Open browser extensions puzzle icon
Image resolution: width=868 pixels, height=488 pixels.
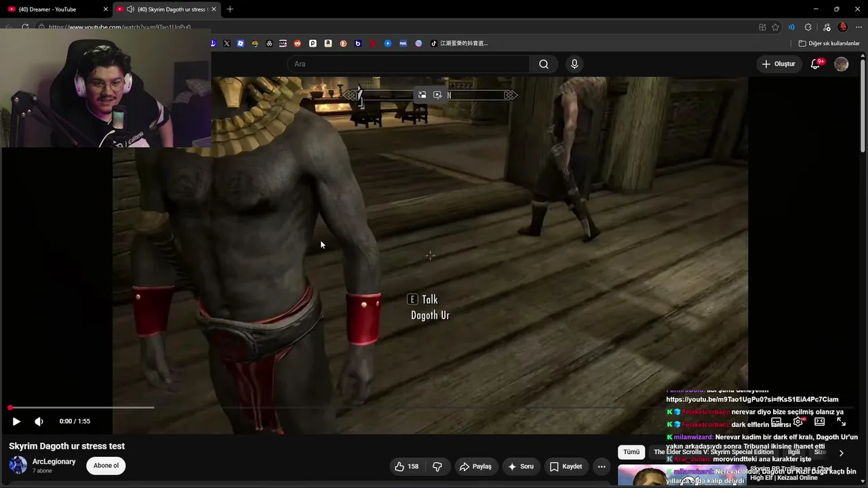[x=808, y=27]
